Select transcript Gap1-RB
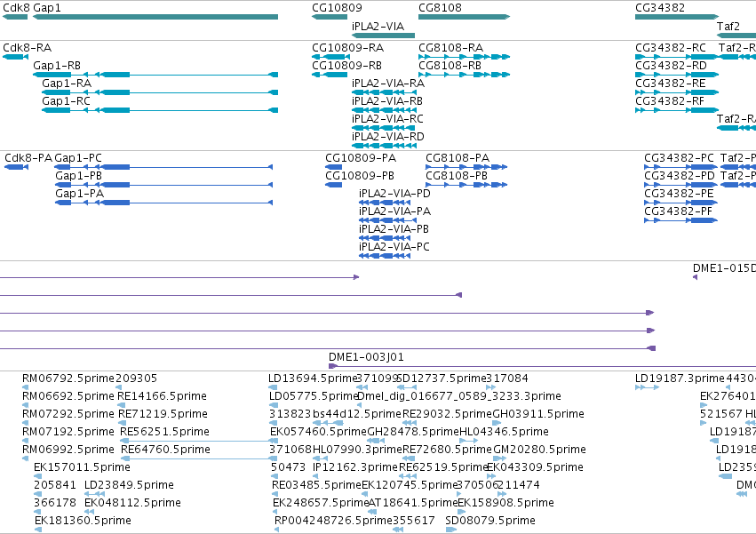This screenshot has width=756, height=534. pyautogui.click(x=56, y=66)
